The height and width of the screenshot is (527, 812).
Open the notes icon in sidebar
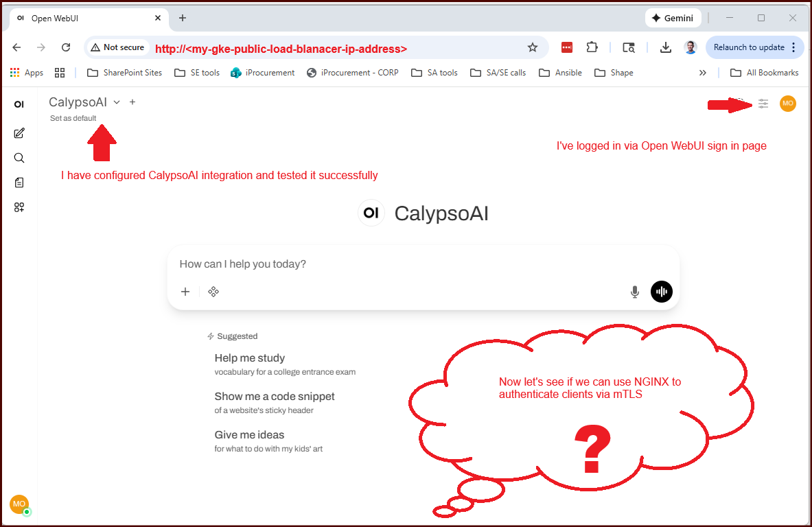[x=19, y=183]
